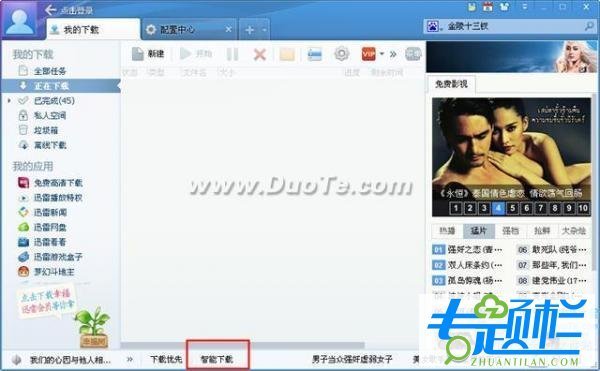Select slide number 1 on poster
The width and height of the screenshot is (600, 371).
455,208
